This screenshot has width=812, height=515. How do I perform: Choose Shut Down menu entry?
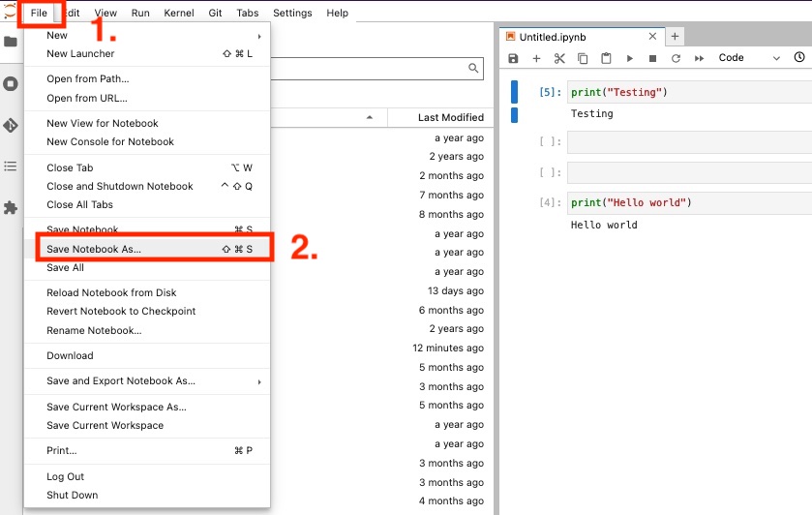[x=147, y=496]
